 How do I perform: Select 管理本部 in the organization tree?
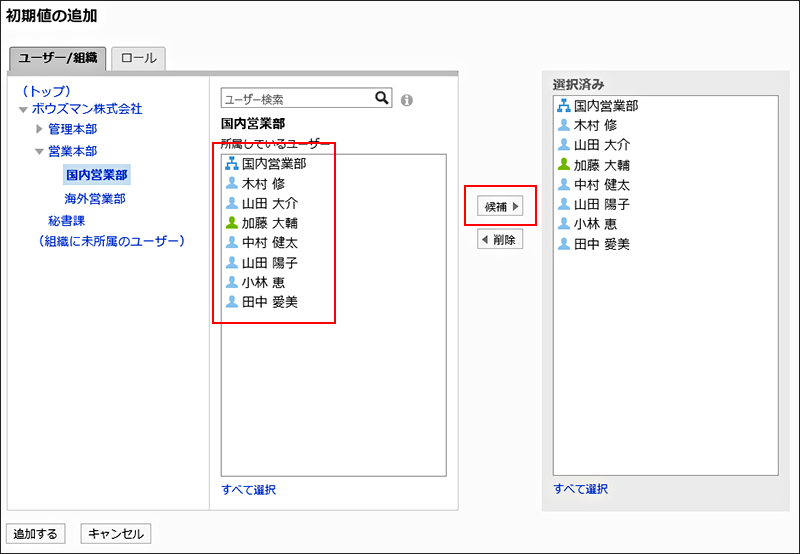pyautogui.click(x=72, y=129)
